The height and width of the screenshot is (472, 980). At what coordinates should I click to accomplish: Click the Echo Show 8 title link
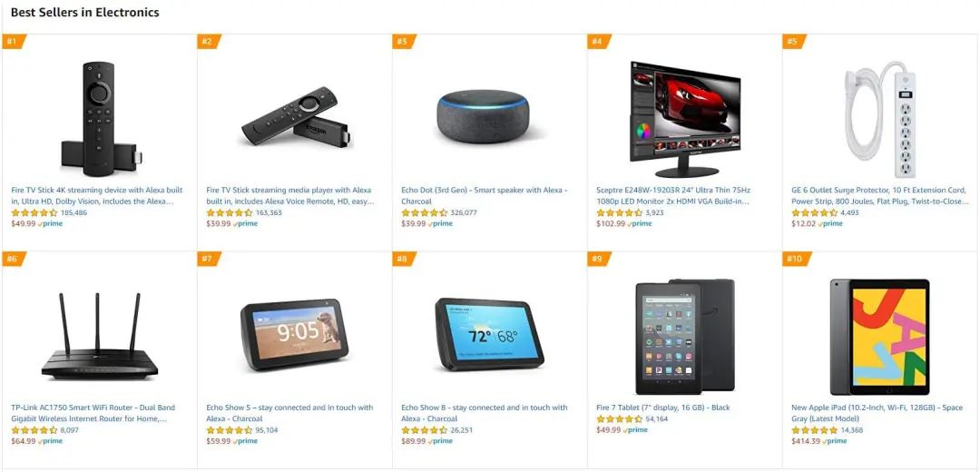[x=485, y=413]
